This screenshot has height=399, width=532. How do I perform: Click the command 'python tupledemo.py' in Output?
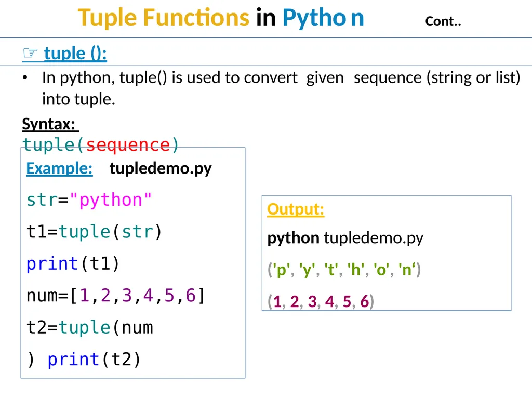pos(345,238)
